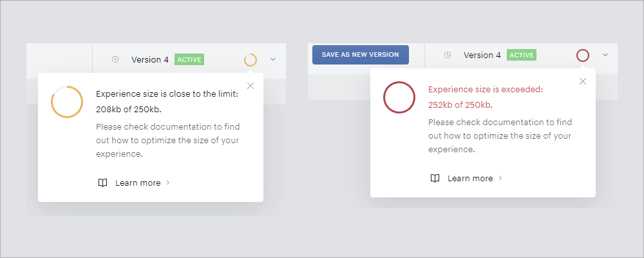Select Version 4 label in left header
Viewport: 644px width, 258px height.
(x=150, y=60)
